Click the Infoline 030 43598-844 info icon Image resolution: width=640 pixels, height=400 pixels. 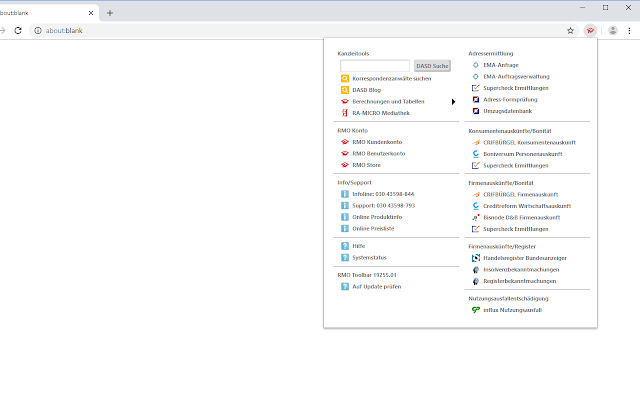tap(345, 194)
